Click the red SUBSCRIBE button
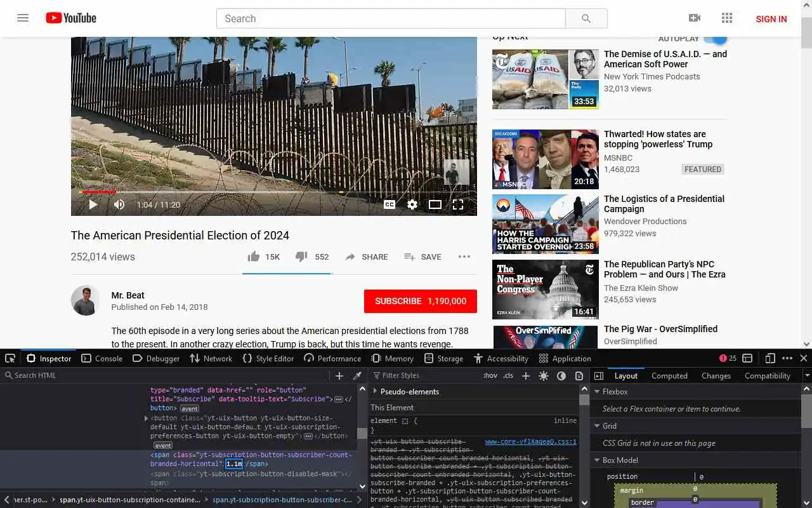Viewport: 812px width, 508px height. click(421, 301)
